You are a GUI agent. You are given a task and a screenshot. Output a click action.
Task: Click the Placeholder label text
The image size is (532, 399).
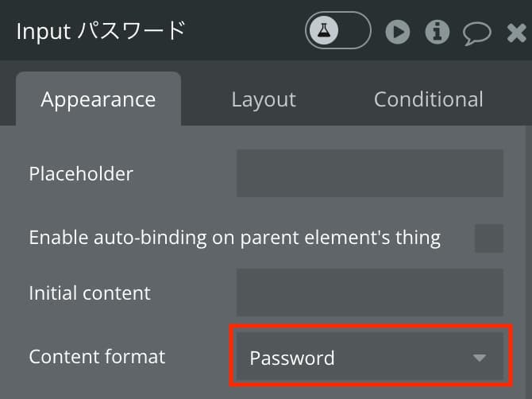(81, 173)
